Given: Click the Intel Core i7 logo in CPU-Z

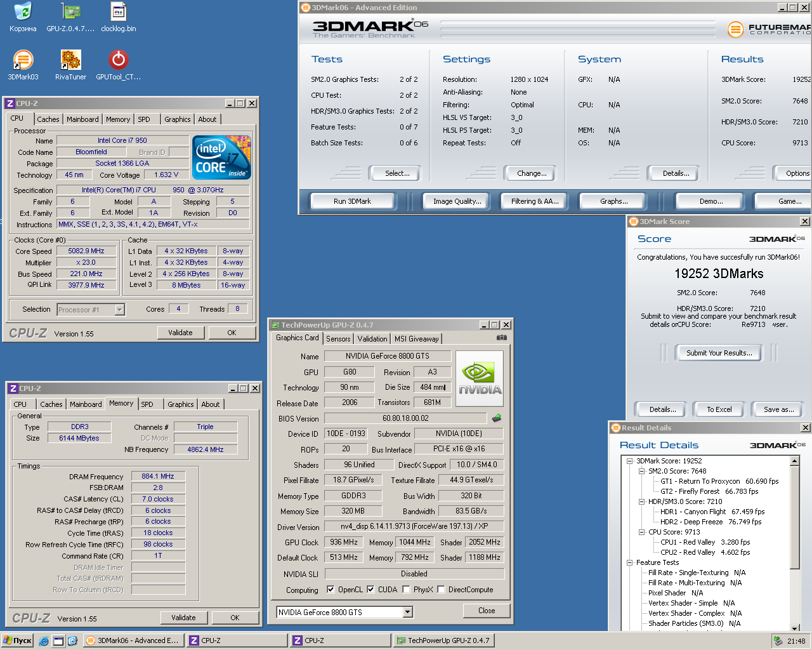Looking at the screenshot, I should tap(221, 157).
